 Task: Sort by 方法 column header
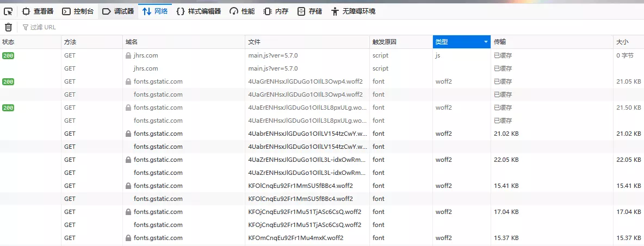91,42
